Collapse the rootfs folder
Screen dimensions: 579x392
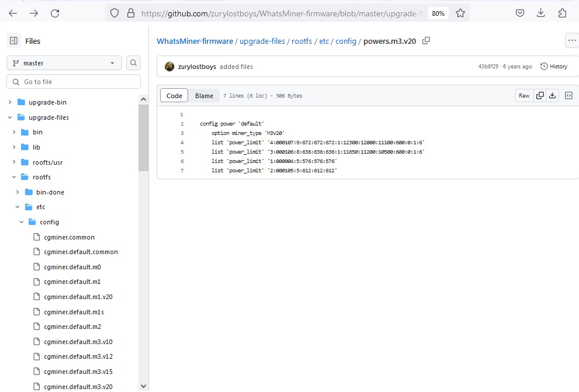[13, 177]
